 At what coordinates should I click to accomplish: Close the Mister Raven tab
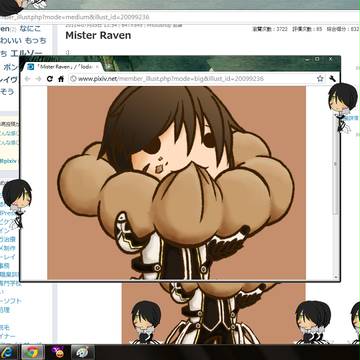[97, 67]
